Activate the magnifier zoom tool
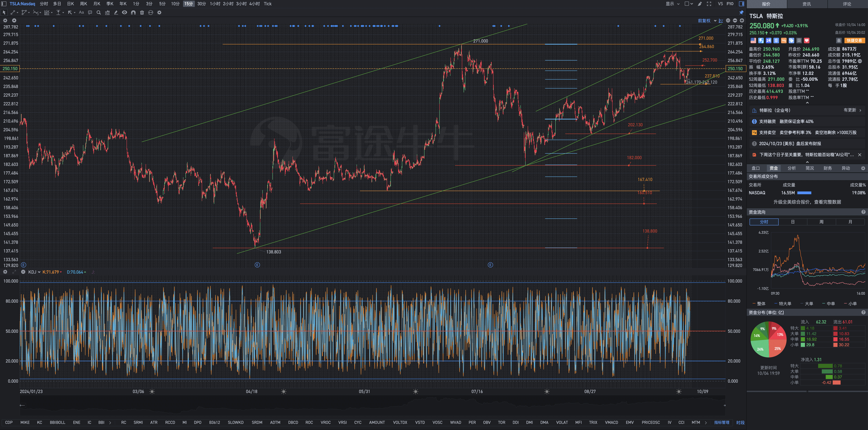This screenshot has width=868, height=430. coord(99,12)
